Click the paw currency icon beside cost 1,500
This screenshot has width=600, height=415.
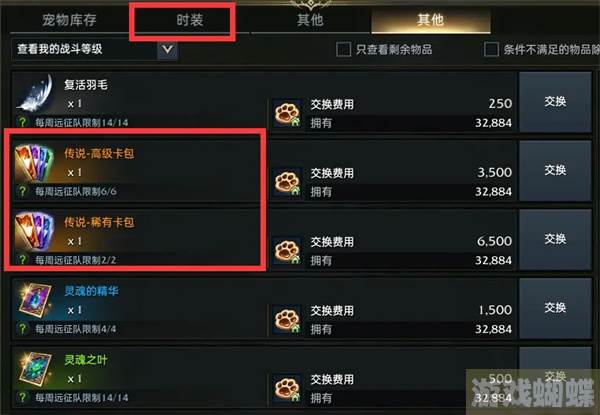point(287,320)
